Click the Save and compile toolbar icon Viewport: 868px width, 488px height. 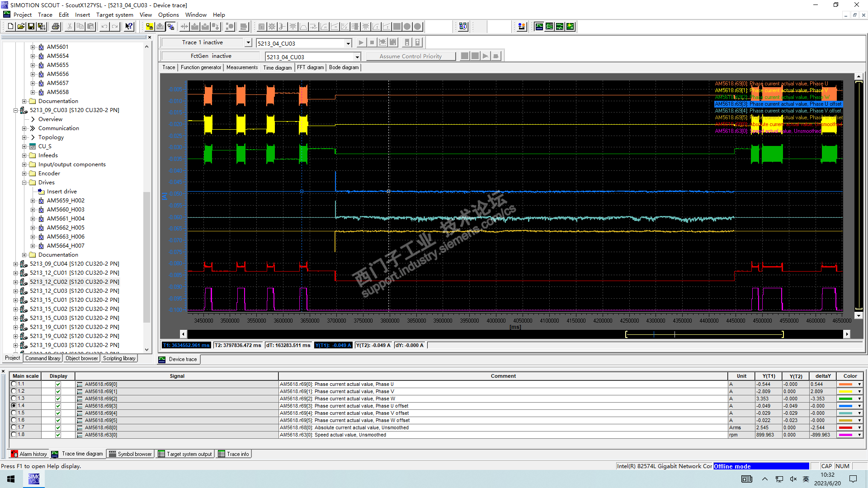(x=42, y=27)
